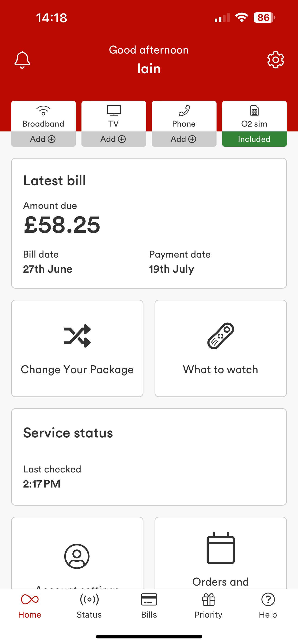Viewport: 298px width, 644px height.
Task: Open settings gear icon
Action: click(x=275, y=60)
